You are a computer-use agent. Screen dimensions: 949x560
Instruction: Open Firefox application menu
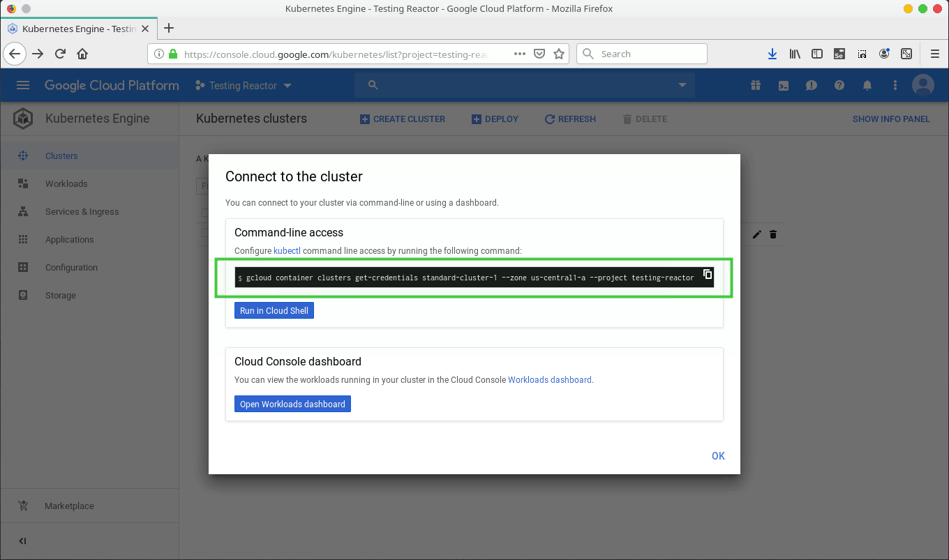(x=935, y=54)
